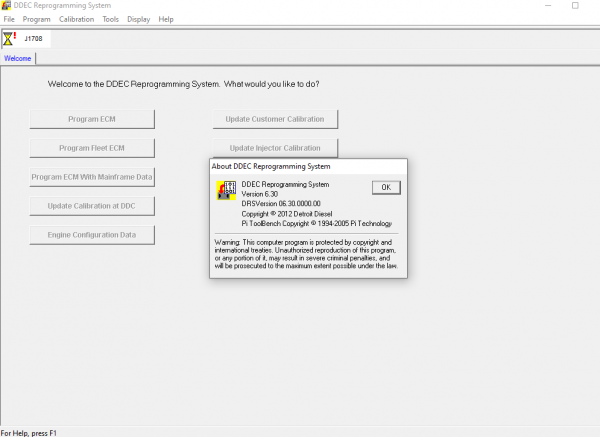
Task: Click OK to close About dialog
Action: point(386,188)
